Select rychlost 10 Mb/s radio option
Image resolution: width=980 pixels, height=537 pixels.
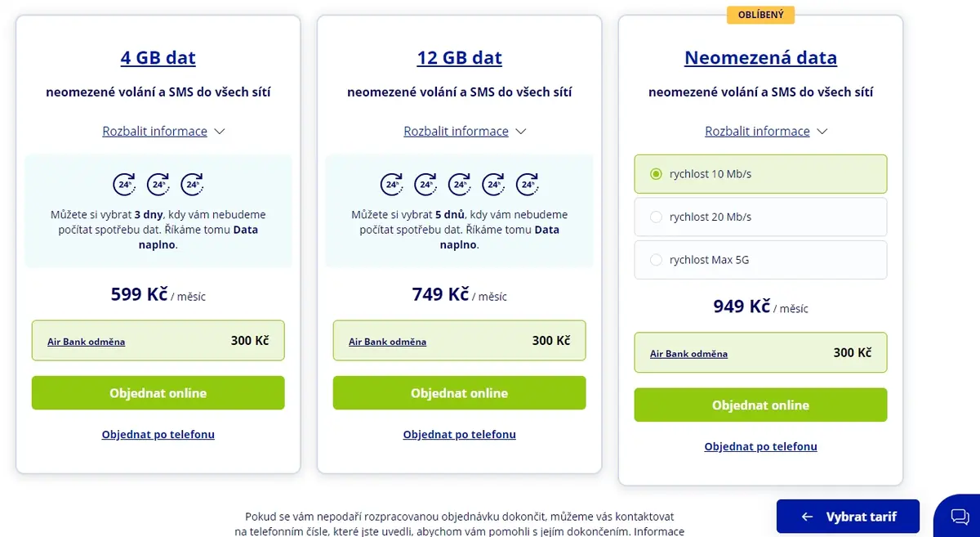pos(760,174)
